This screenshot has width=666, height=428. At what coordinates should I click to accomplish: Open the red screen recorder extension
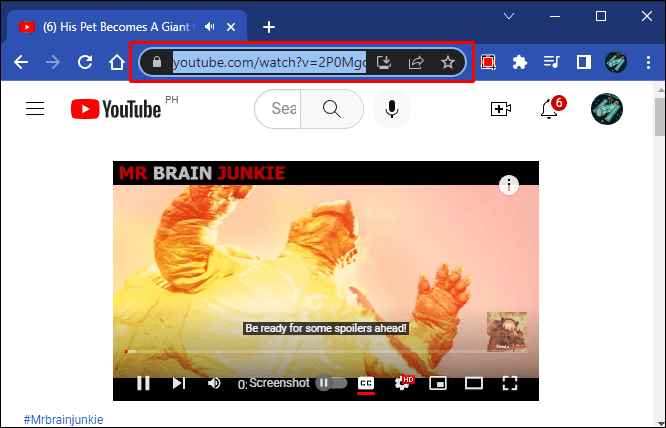click(x=488, y=62)
